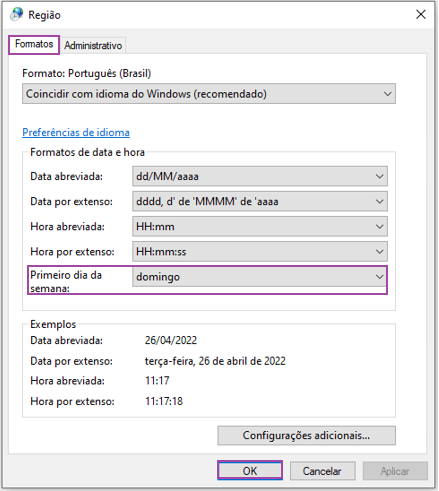Confirm with the OK button
The image size is (439, 491).
[250, 471]
